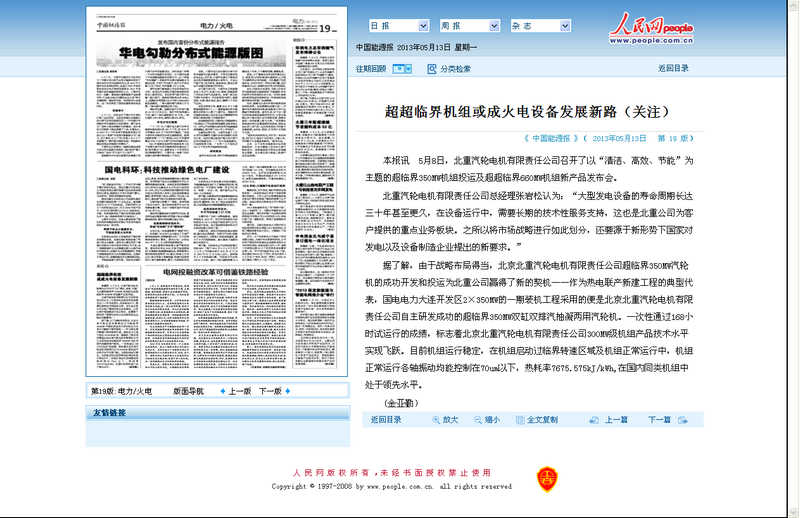
Task: Click the 人民网 people logo
Action: coord(652,29)
